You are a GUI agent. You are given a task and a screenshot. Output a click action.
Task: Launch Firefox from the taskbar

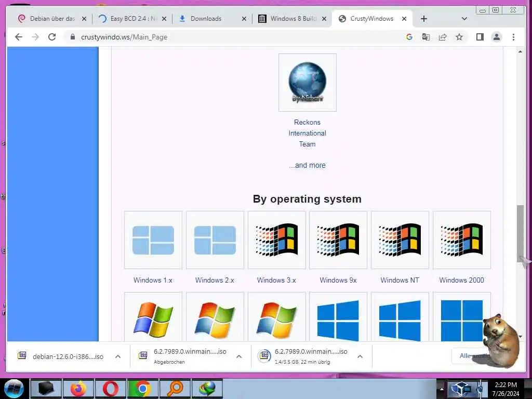tap(78, 389)
